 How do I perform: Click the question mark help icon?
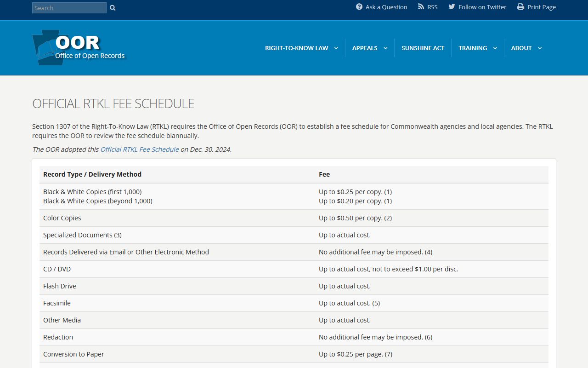(x=359, y=7)
